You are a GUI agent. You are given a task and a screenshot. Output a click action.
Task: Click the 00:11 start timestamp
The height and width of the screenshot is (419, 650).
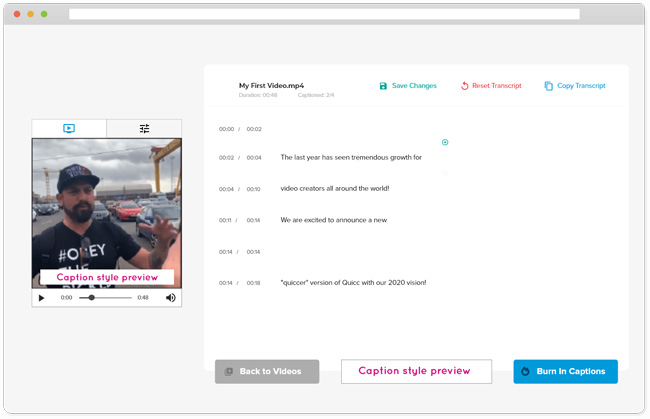pos(225,220)
